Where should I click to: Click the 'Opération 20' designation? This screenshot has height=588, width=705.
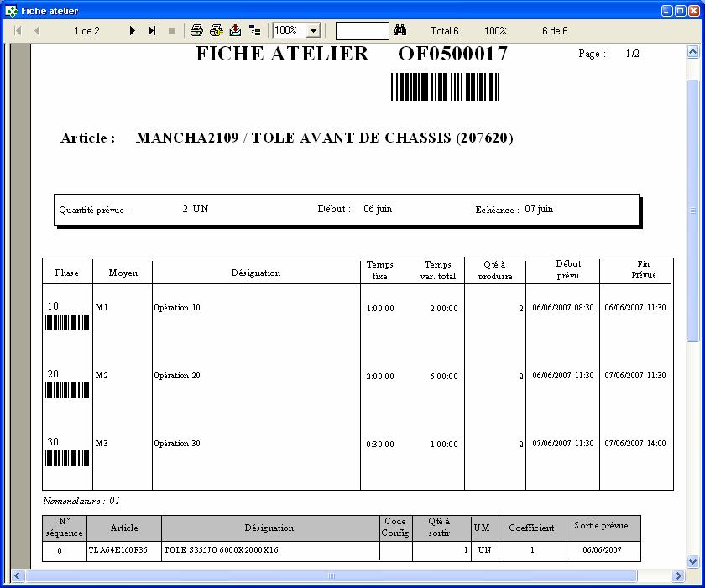tap(177, 376)
